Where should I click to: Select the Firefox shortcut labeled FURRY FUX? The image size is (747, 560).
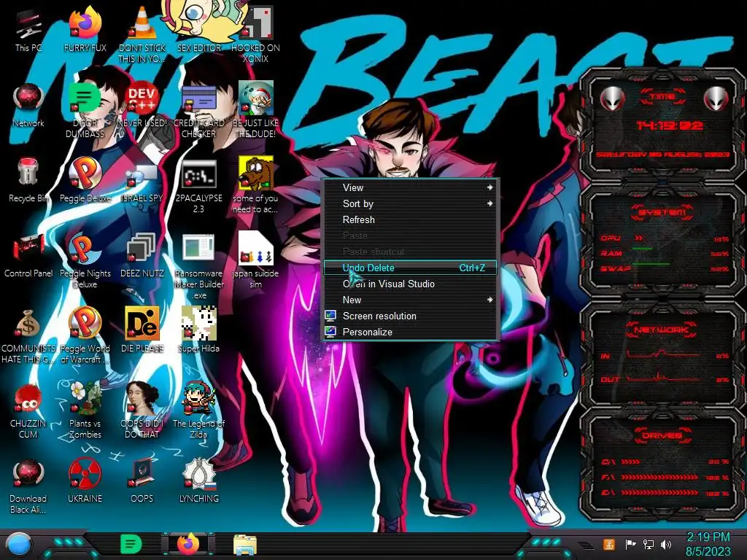[85, 29]
